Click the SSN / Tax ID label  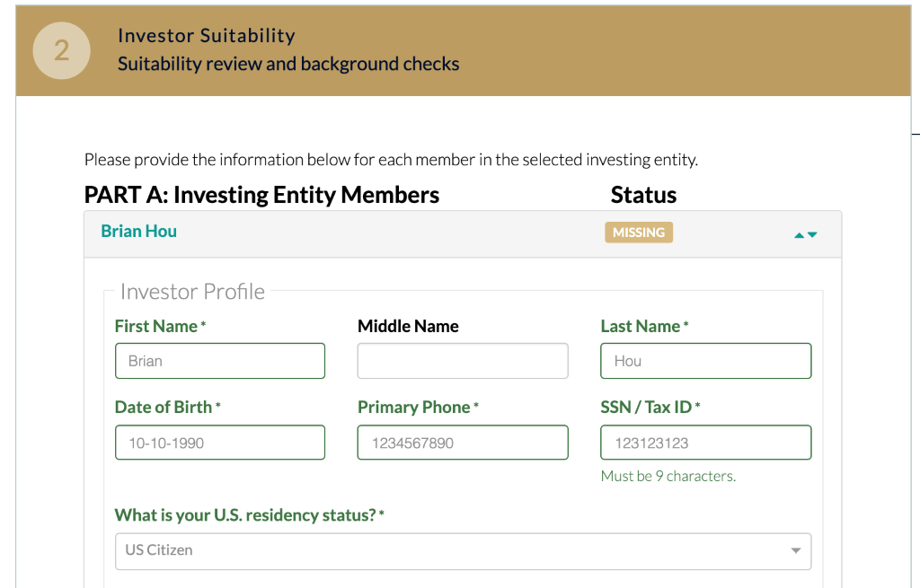click(x=650, y=408)
